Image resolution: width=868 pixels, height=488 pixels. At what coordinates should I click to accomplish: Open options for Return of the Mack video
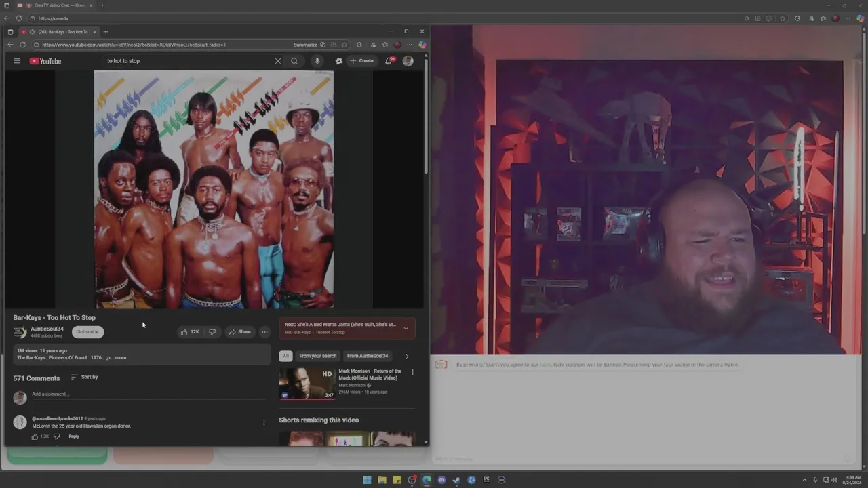(412, 372)
